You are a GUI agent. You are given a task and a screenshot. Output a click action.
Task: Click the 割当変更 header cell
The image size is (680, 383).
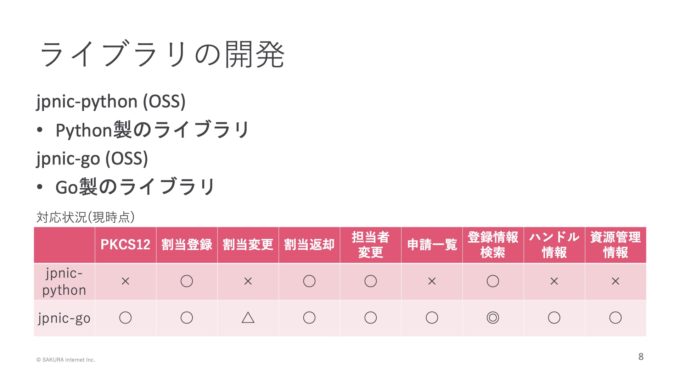(248, 245)
